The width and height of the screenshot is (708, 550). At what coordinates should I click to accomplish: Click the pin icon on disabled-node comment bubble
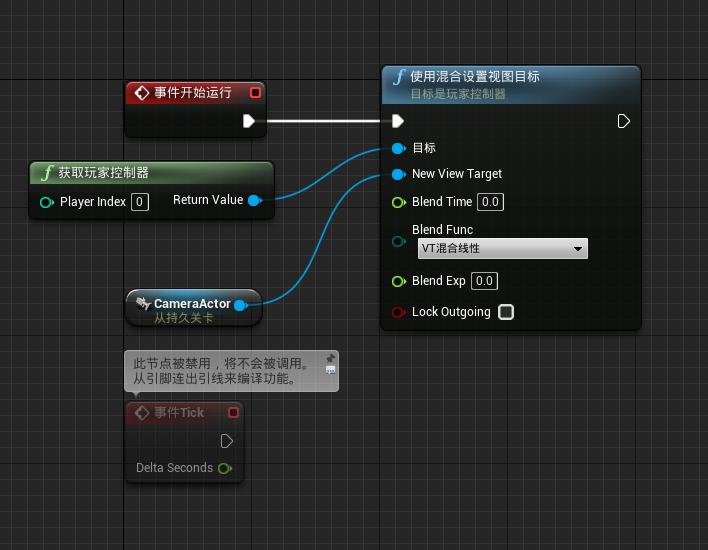pos(331,359)
